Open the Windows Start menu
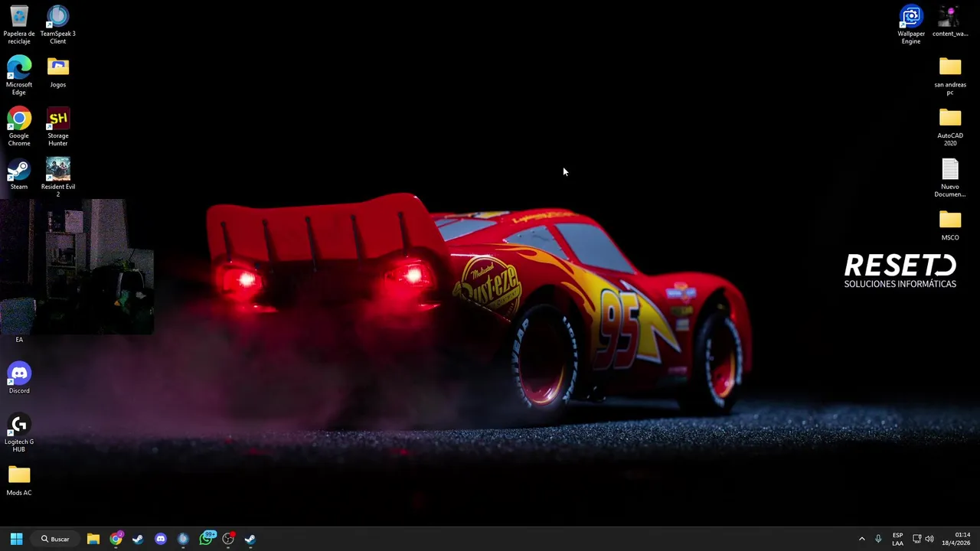980x551 pixels. 16,539
